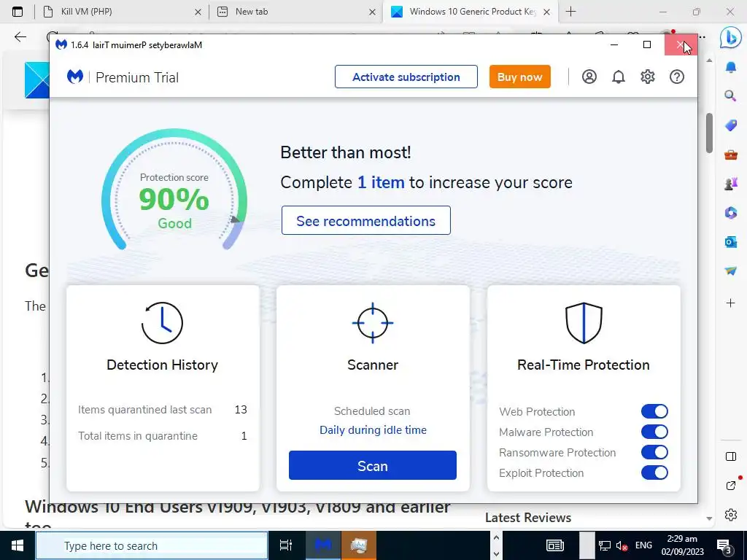Toggle Web Protection off
The image size is (747, 560).
654,411
